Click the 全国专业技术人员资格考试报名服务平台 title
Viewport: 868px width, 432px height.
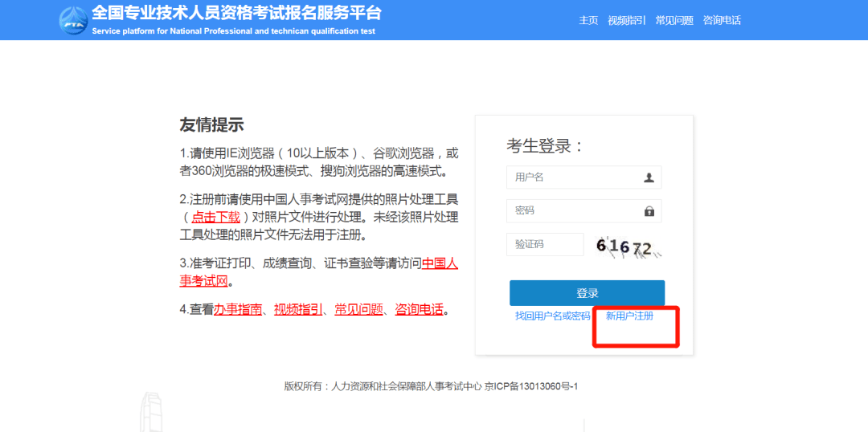tap(236, 13)
